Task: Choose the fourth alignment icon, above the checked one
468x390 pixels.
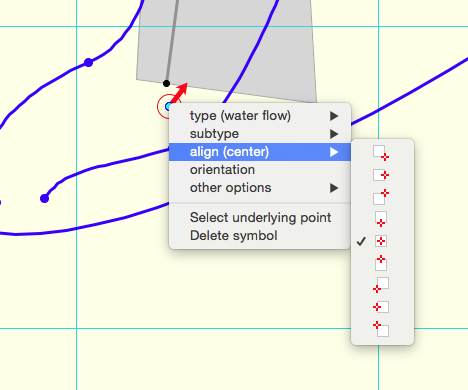Action: coord(381,219)
